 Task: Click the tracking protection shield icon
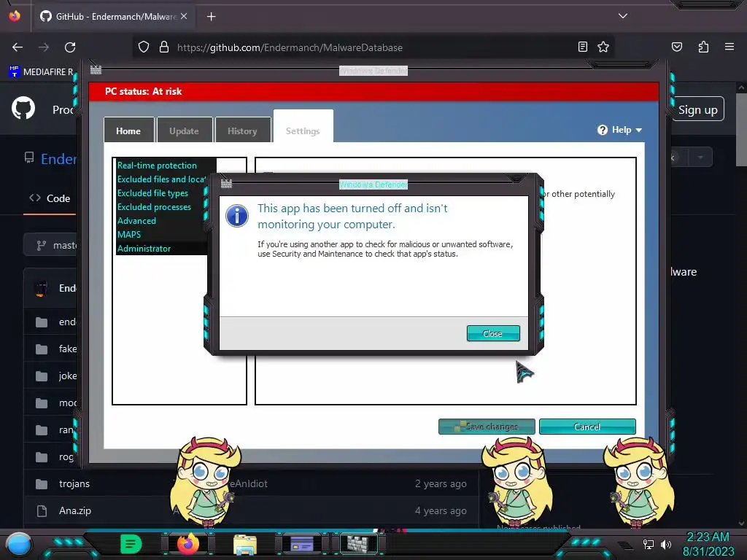[x=144, y=47]
